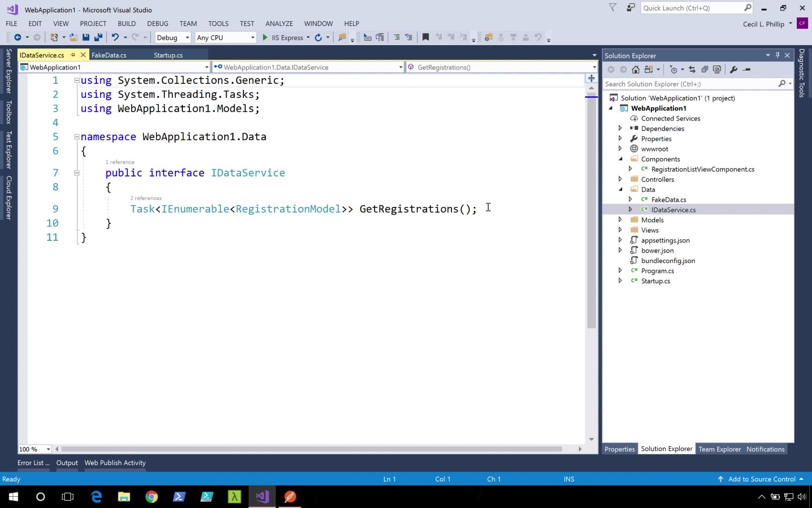The height and width of the screenshot is (508, 812).
Task: Click Add to Source Control in status bar
Action: [x=761, y=479]
